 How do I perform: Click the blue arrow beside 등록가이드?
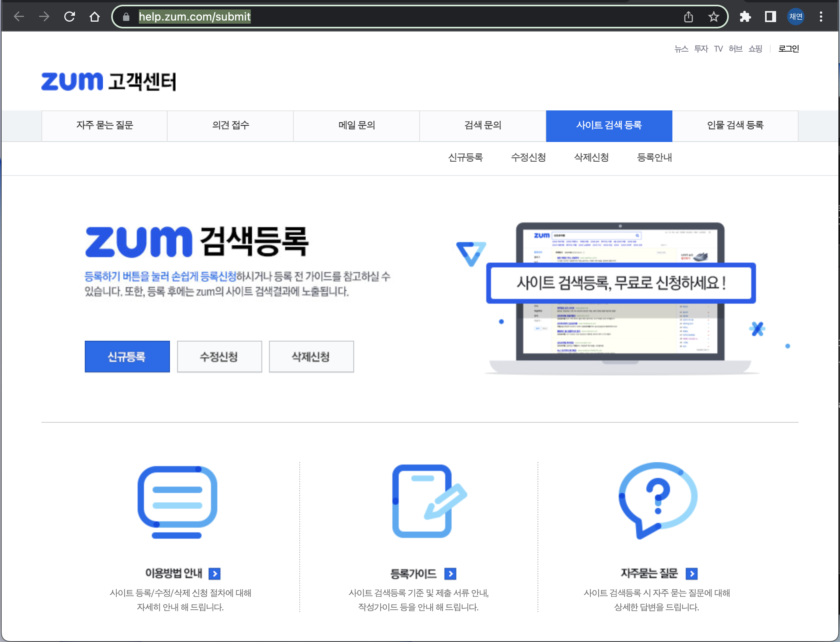[450, 574]
